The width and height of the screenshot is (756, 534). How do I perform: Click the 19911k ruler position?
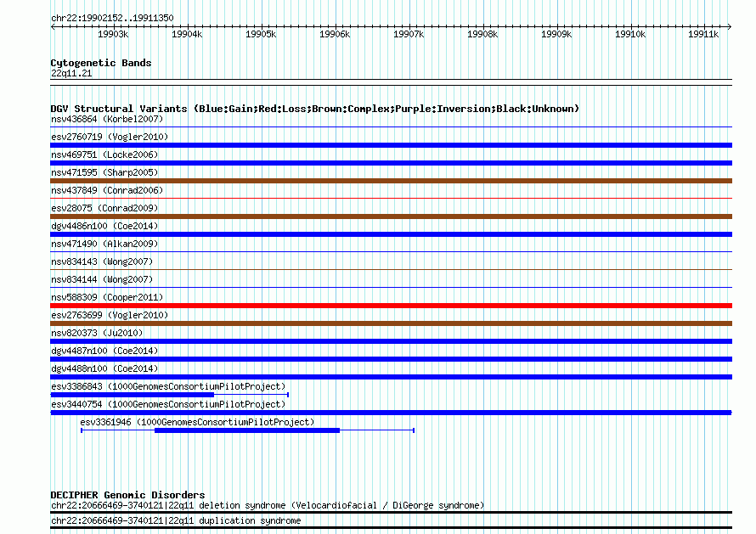click(703, 34)
